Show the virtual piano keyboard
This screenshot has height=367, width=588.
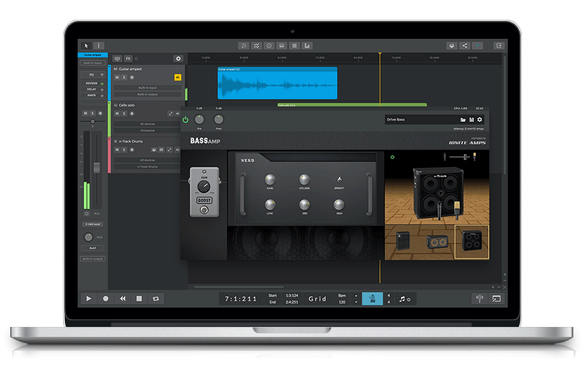pyautogui.click(x=282, y=45)
